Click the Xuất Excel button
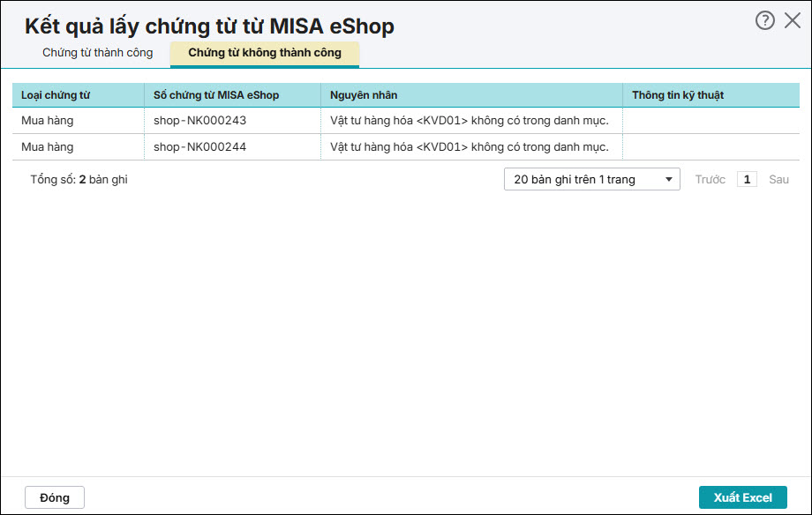 coord(742,497)
